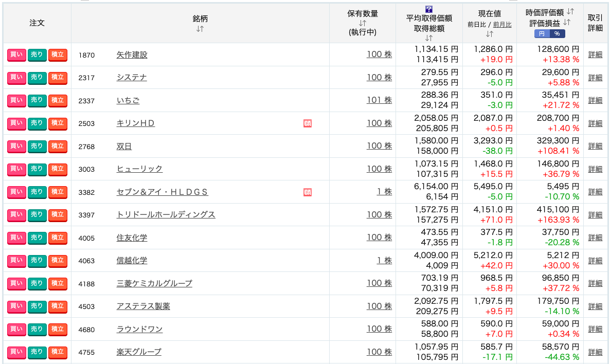The height and width of the screenshot is (364, 610).
Task: Open 詳細 for ラウンドワン
Action: (595, 330)
